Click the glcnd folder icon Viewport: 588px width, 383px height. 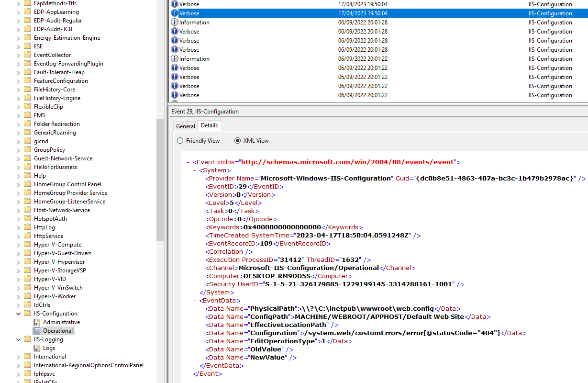tap(27, 141)
